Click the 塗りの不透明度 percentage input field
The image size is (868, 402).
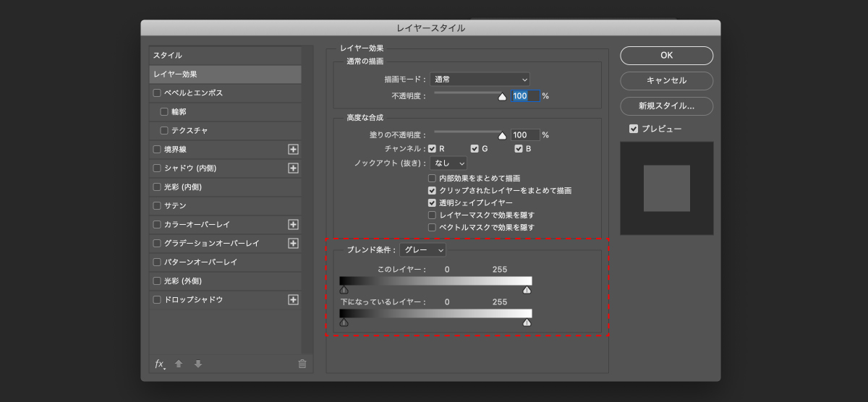click(x=525, y=134)
